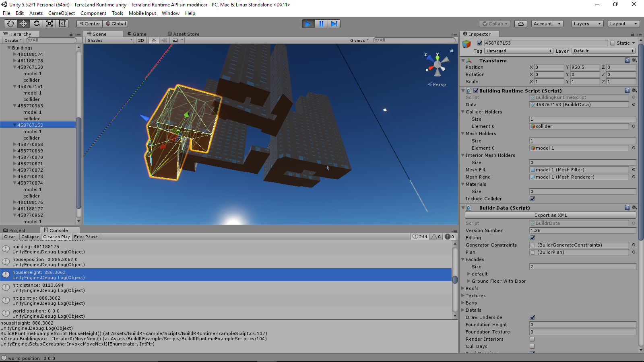Toggle console Collapse button
Viewport: 644px width, 362px height.
tap(30, 237)
